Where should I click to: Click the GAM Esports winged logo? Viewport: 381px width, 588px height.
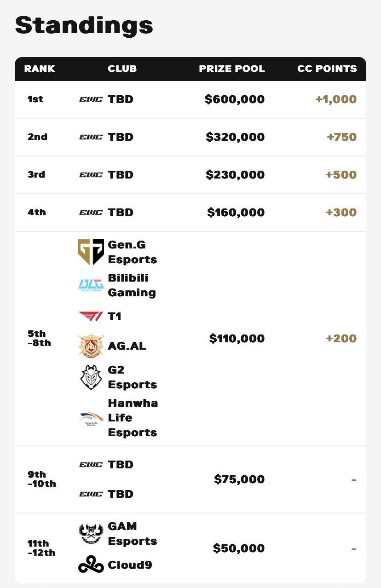click(91, 534)
